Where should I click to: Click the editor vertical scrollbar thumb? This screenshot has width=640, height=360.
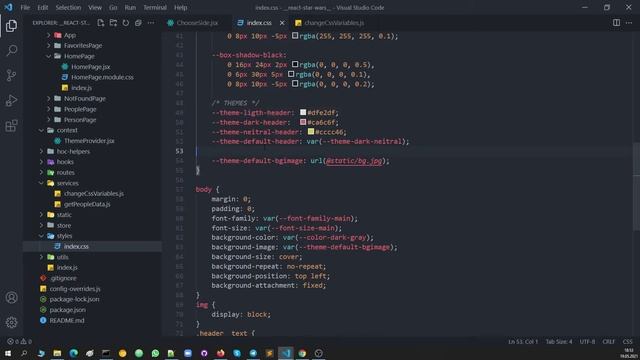coord(636,186)
